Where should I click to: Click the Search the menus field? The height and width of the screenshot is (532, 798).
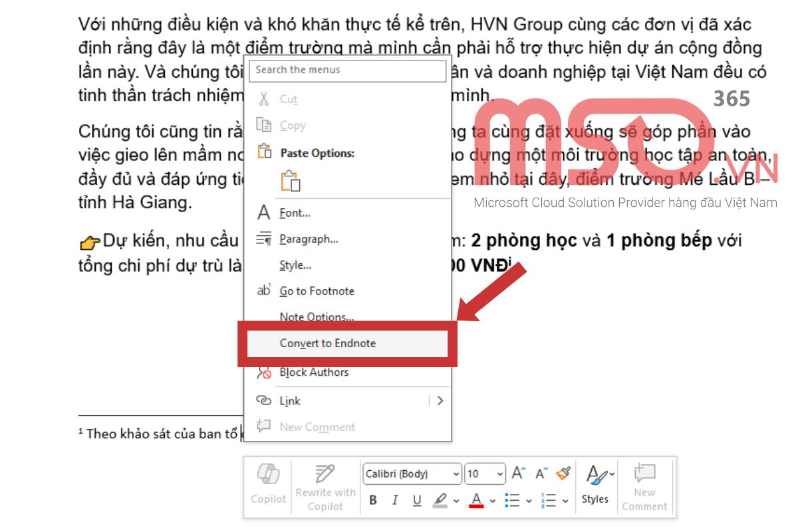click(347, 70)
